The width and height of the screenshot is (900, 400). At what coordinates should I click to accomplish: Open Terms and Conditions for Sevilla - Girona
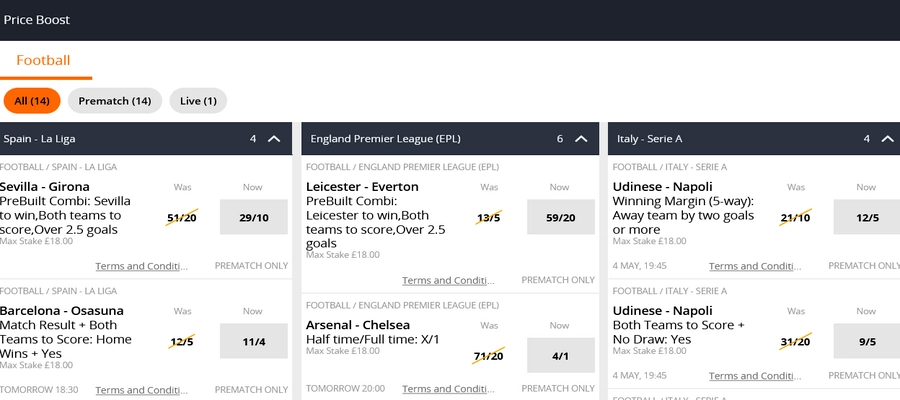tap(141, 266)
